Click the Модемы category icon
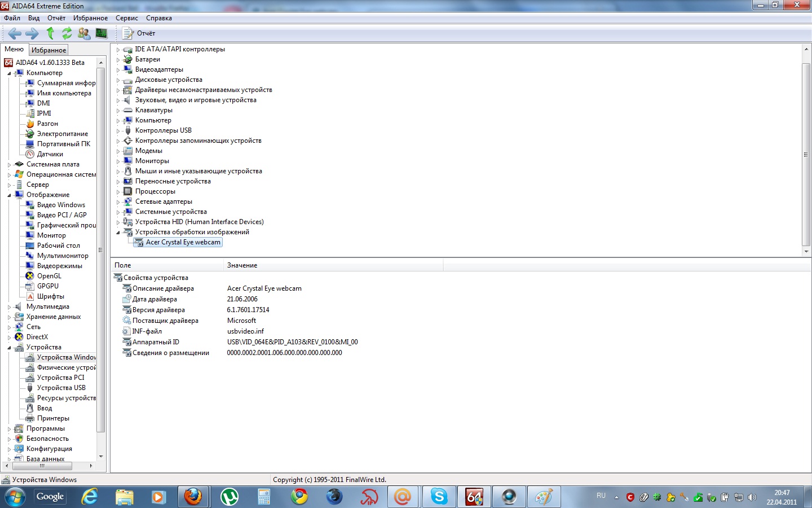 [128, 151]
